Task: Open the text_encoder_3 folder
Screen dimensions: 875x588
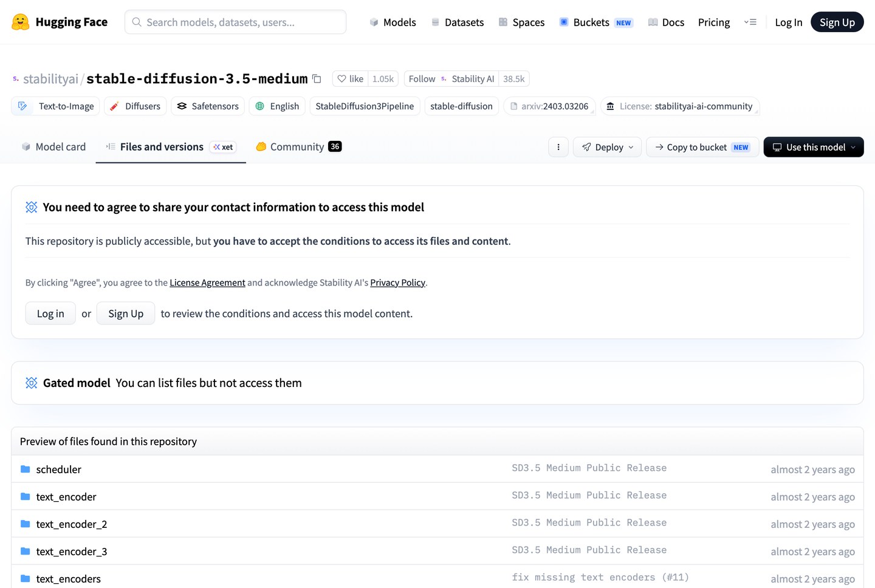Action: [x=72, y=552]
